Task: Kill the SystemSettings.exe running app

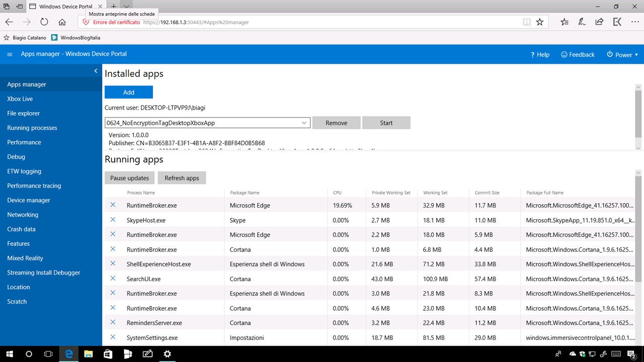Action: click(113, 337)
